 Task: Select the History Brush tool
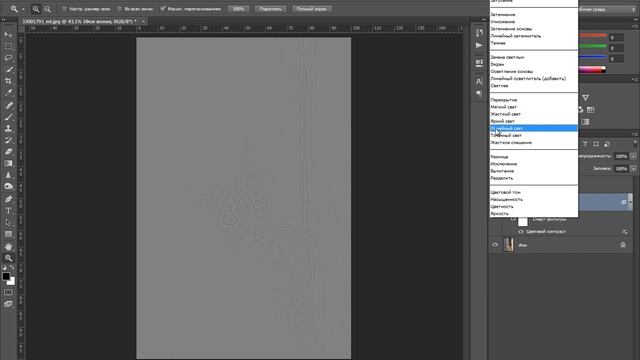click(8, 140)
